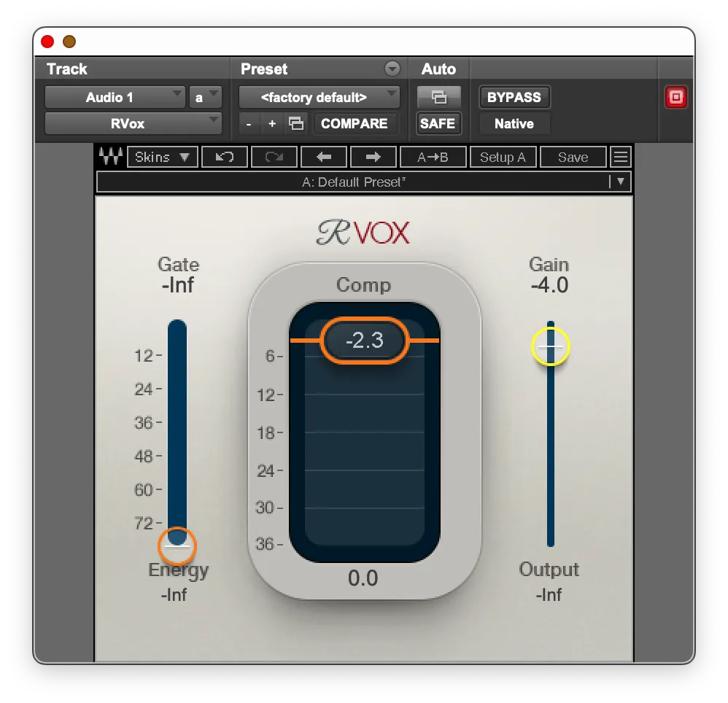This screenshot has height=703, width=728.
Task: Load the next preset with the right arrow
Action: point(373,156)
